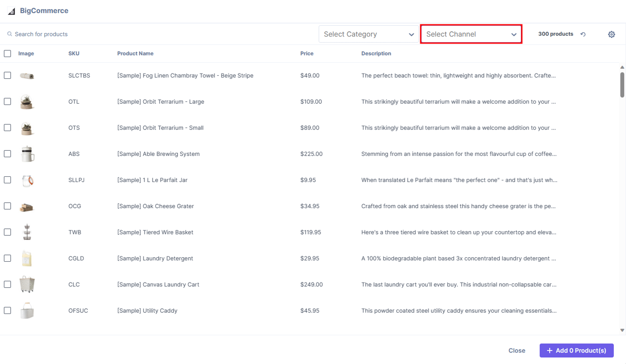Image resolution: width=626 pixels, height=364 pixels.
Task: Click the scrollbar up arrow
Action: click(x=622, y=67)
